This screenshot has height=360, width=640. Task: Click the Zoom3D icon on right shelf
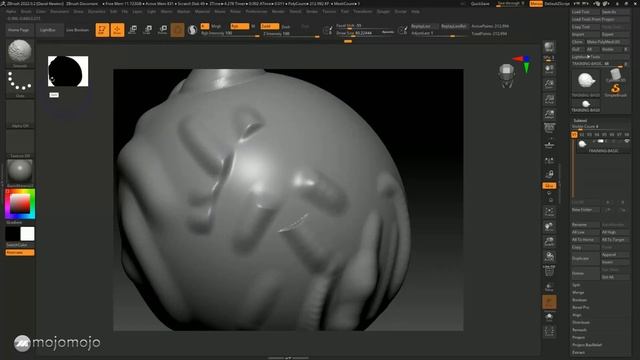(x=549, y=242)
